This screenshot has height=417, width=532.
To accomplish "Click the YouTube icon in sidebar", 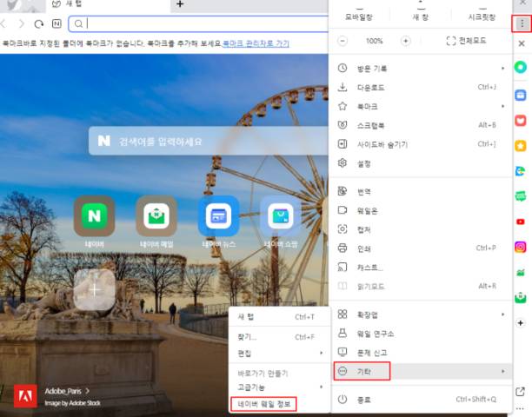I will point(521,222).
